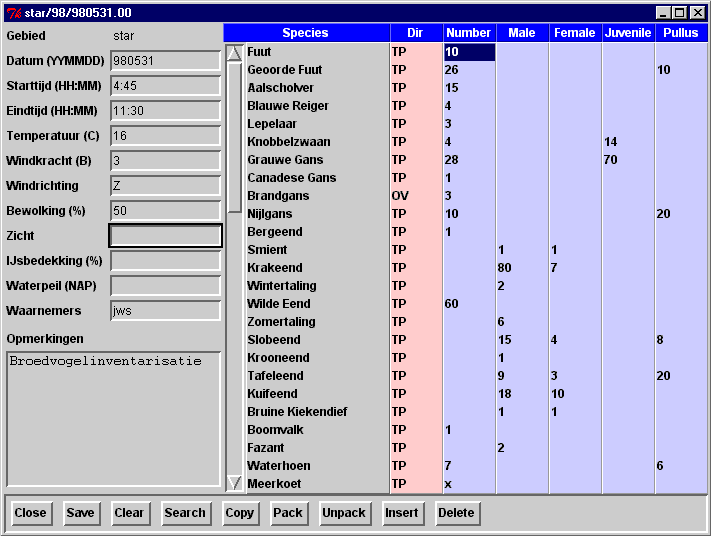Viewport: 711px width, 536px height.
Task: Select the Species column header
Action: point(305,33)
